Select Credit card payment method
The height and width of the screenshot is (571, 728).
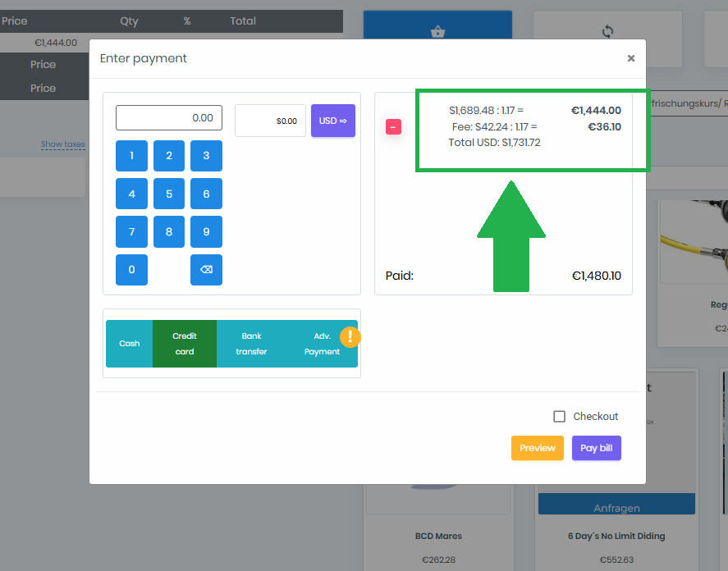point(185,344)
